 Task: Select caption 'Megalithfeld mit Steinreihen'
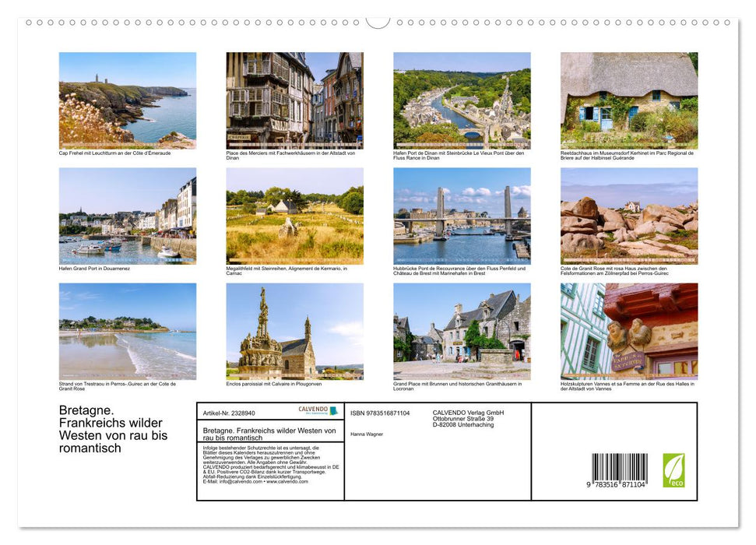pyautogui.click(x=287, y=271)
